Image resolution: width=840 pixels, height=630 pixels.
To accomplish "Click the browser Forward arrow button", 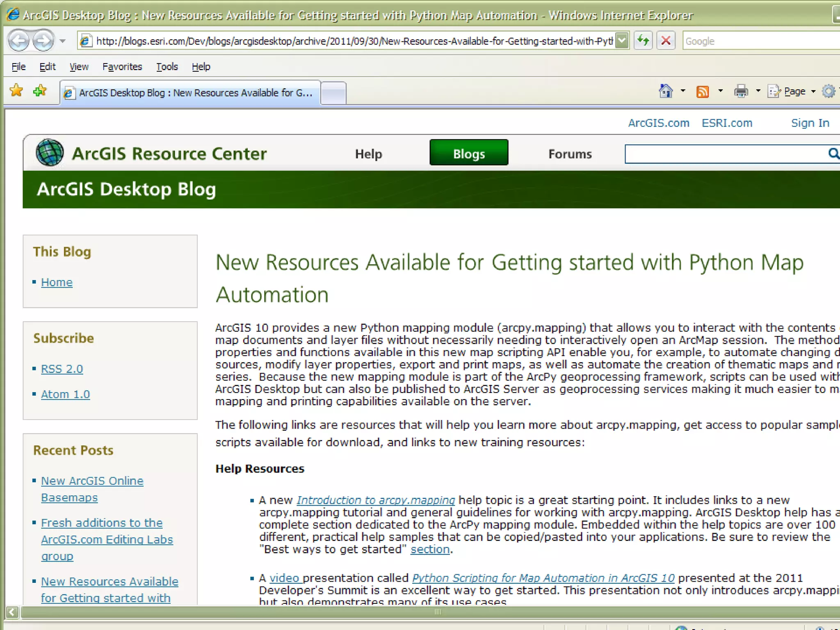I will tap(43, 41).
